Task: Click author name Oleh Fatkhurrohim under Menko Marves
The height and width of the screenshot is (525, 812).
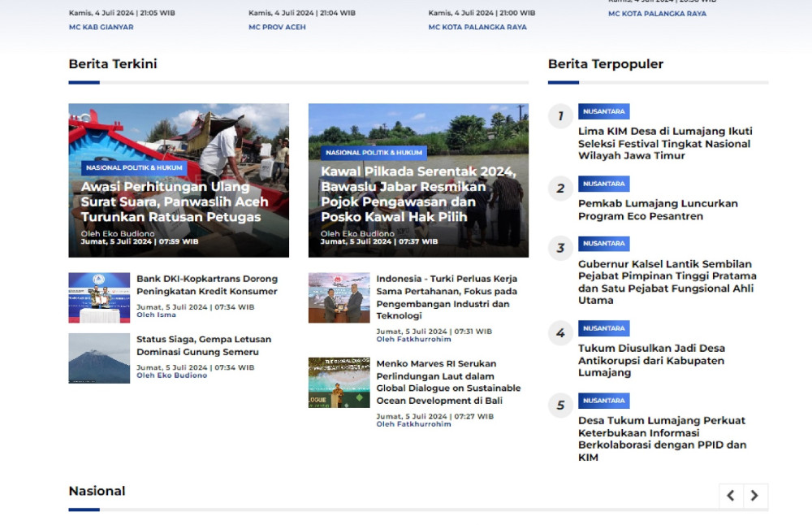Action: tap(413, 424)
